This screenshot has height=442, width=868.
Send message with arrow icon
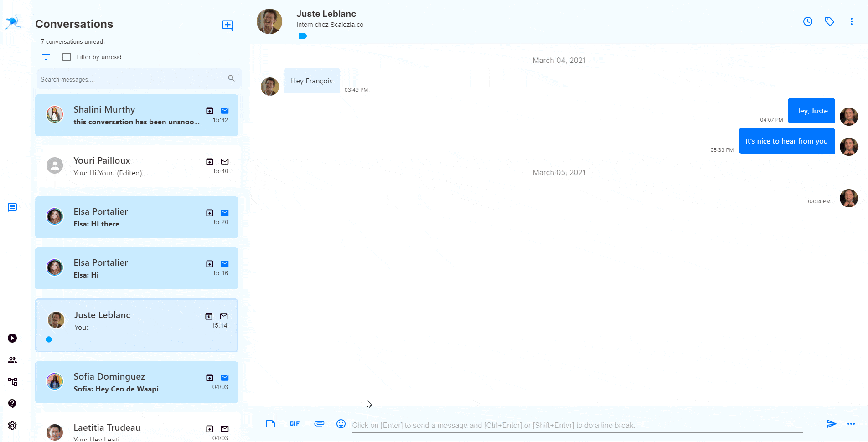[x=832, y=424]
